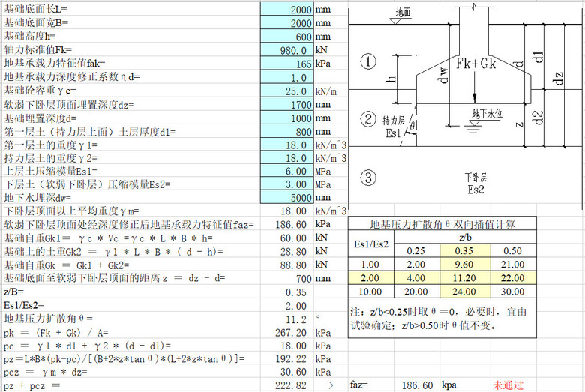The image size is (585, 392).
Task: Click the 地基压力扩散角θ双向插值计算 table title
Action: point(442,223)
